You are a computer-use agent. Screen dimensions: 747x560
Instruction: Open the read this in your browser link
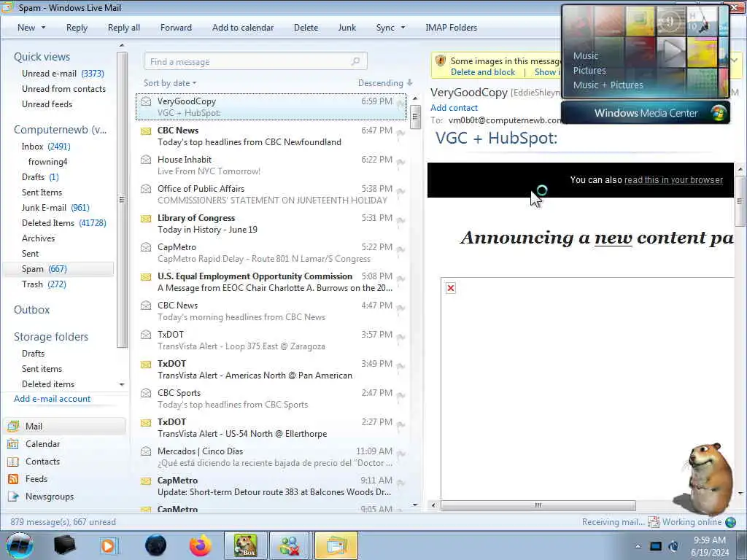coord(673,180)
